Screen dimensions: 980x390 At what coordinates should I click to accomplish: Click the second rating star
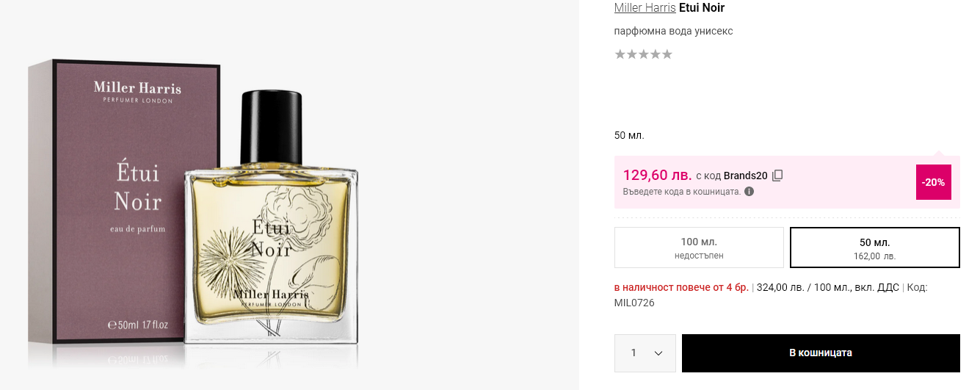tap(631, 54)
